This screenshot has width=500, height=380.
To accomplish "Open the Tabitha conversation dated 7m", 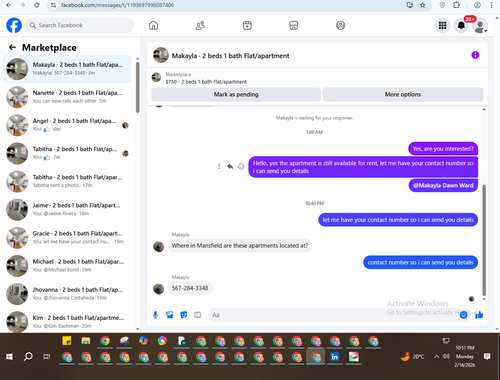I will point(67,153).
